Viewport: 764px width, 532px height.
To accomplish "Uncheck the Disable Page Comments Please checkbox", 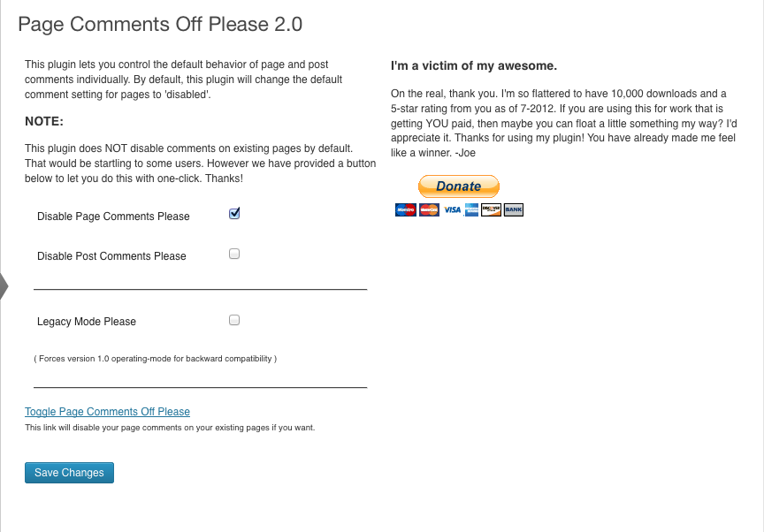I will pyautogui.click(x=234, y=214).
